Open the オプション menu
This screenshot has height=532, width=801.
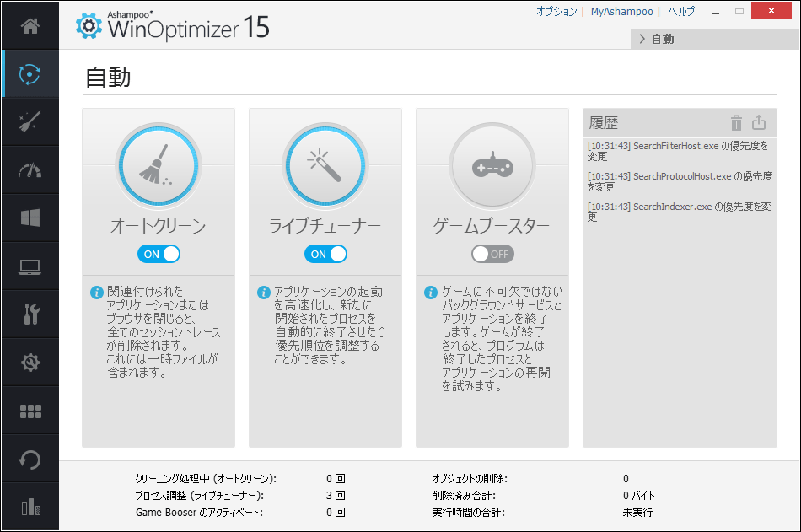pos(556,11)
